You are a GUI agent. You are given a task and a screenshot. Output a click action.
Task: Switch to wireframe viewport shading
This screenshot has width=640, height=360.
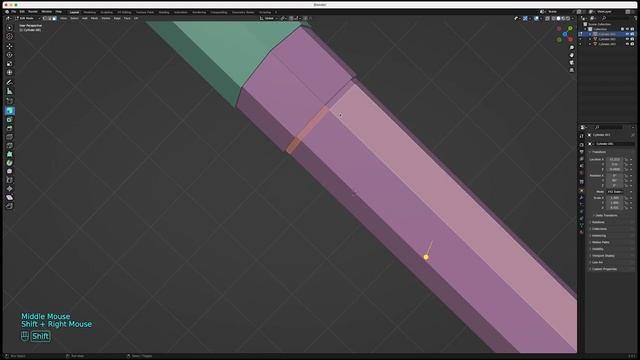point(553,18)
